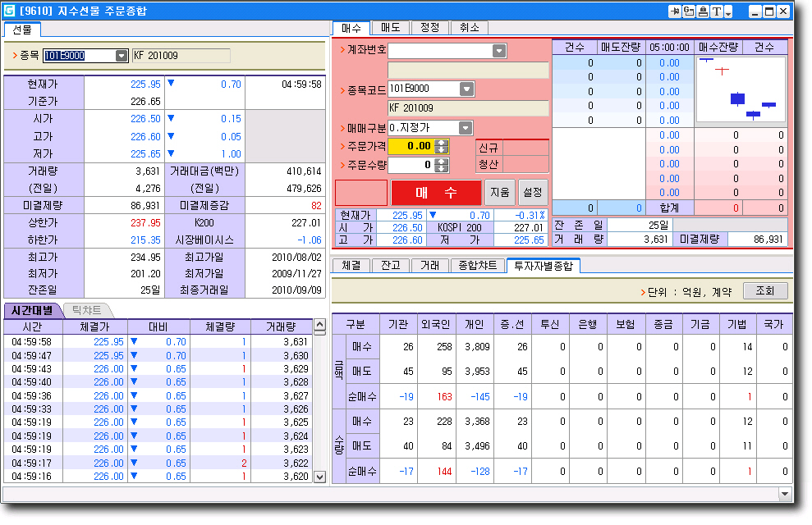812x525 pixels.
Task: Expand the 계좌번호 account dropdown
Action: 499,51
